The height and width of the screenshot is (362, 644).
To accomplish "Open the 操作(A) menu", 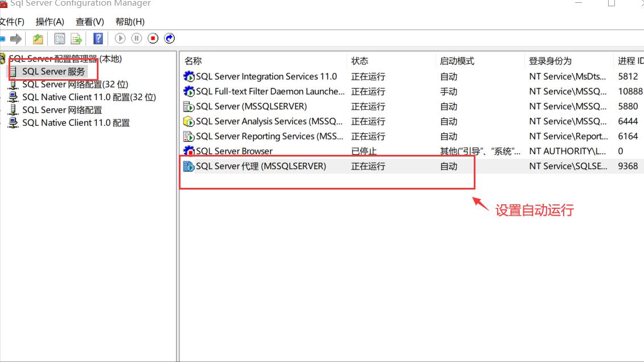I will 50,22.
